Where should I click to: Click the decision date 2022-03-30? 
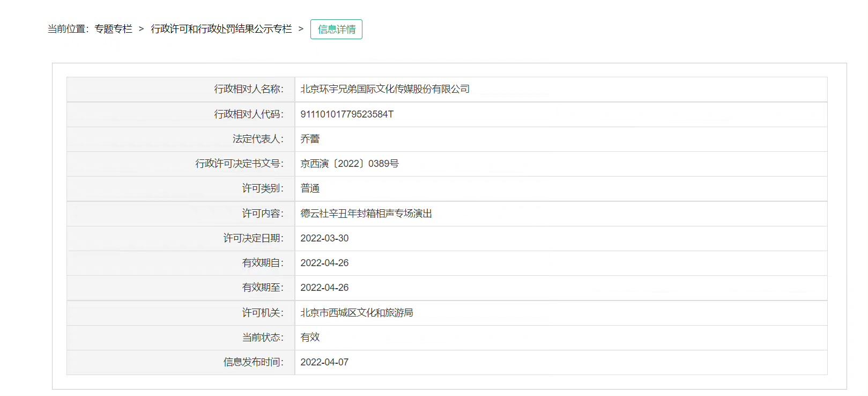(324, 238)
